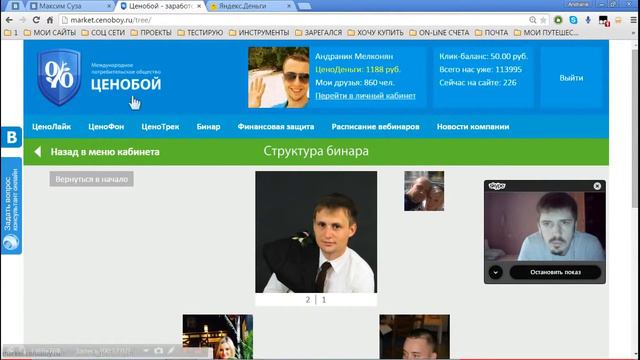Click 'Остановить показ' in Skype overlay

point(555,272)
